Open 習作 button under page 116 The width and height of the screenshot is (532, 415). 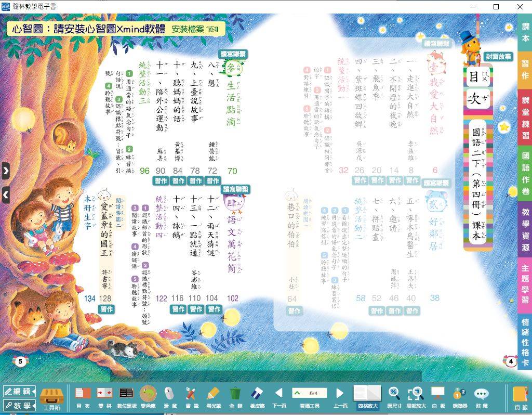coord(178,309)
